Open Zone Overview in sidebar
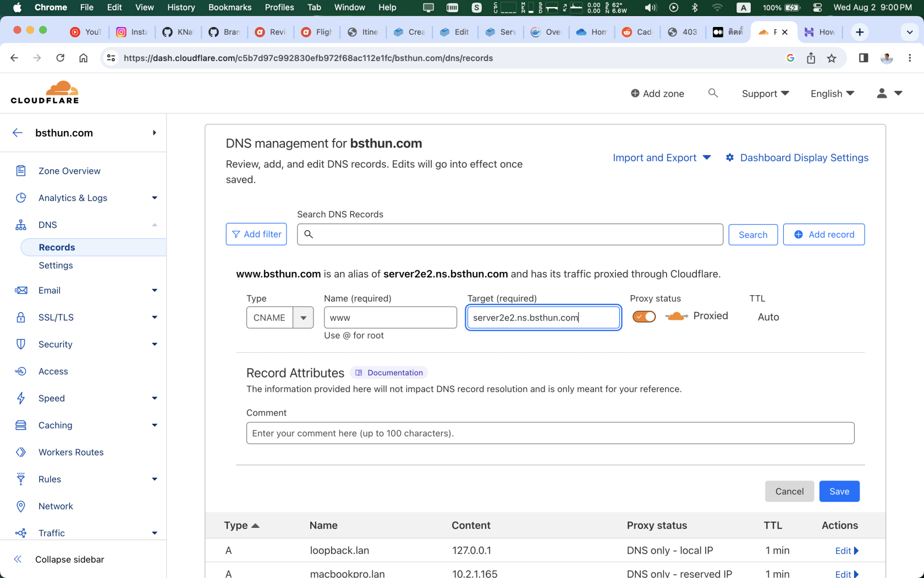Image resolution: width=924 pixels, height=578 pixels. tap(69, 171)
